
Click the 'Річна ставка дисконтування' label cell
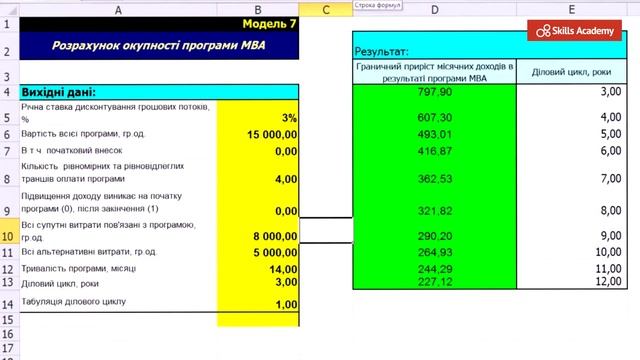pos(118,112)
